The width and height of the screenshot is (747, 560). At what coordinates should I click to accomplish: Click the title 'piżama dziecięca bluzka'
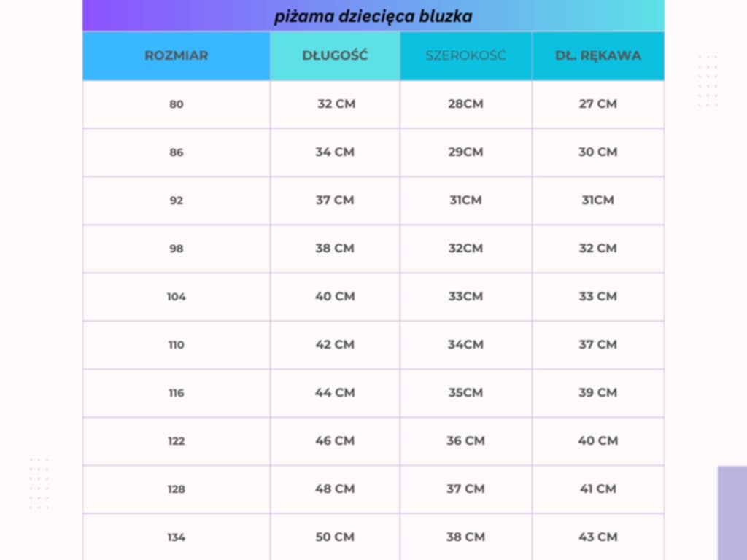(373, 16)
